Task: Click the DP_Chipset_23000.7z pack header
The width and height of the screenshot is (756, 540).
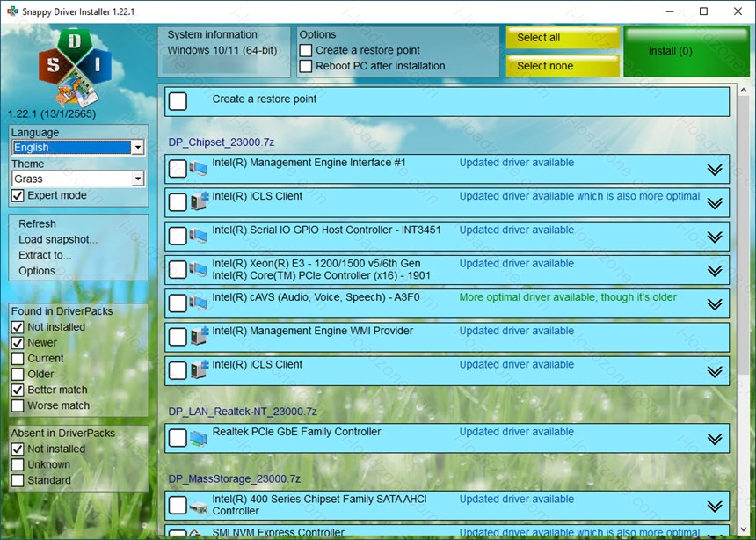Action: point(222,142)
